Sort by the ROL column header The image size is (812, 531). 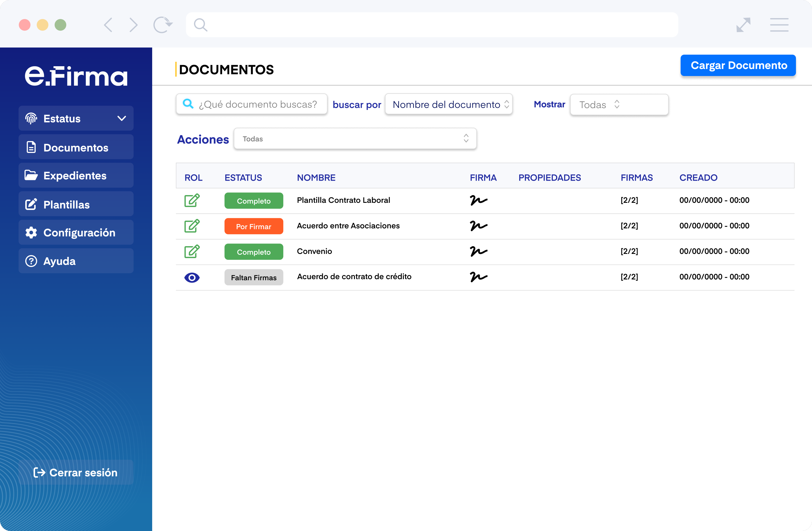point(193,178)
